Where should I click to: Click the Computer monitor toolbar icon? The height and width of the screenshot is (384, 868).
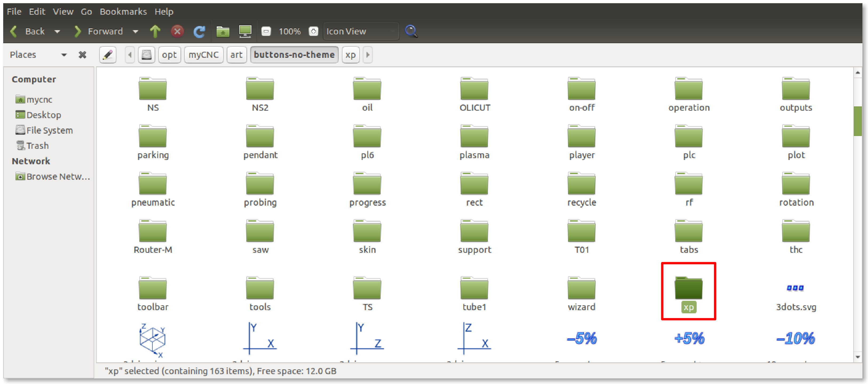pyautogui.click(x=245, y=31)
